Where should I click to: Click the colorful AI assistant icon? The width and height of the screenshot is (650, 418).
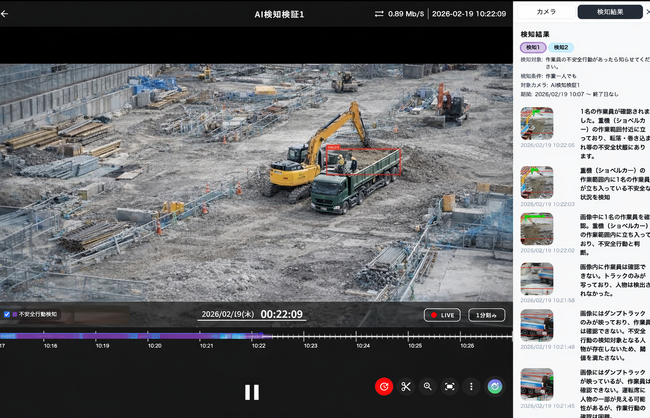pos(494,386)
